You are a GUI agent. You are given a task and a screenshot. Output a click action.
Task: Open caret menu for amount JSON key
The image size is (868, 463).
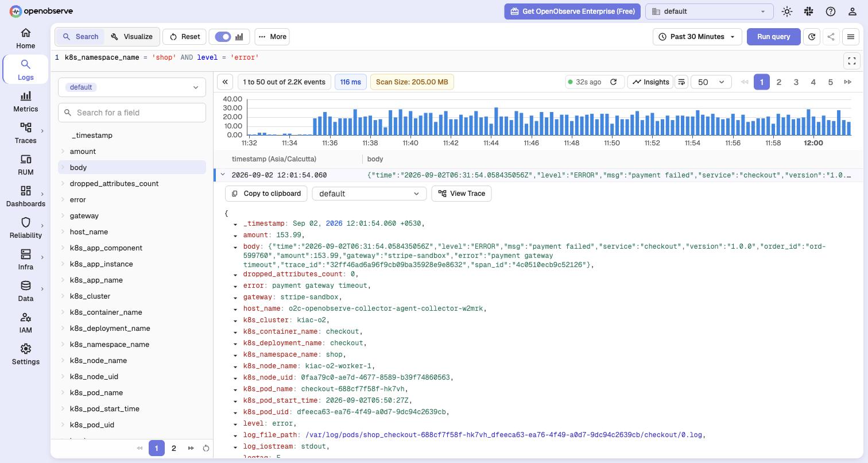click(x=235, y=236)
